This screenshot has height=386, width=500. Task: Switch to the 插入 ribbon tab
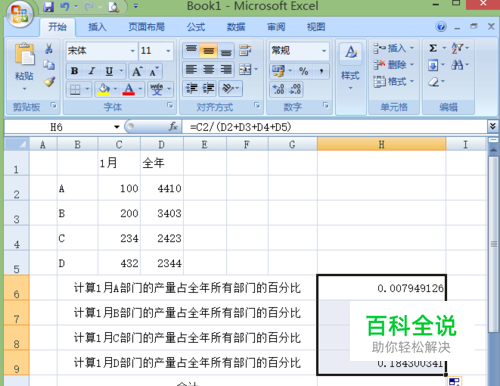coord(97,27)
